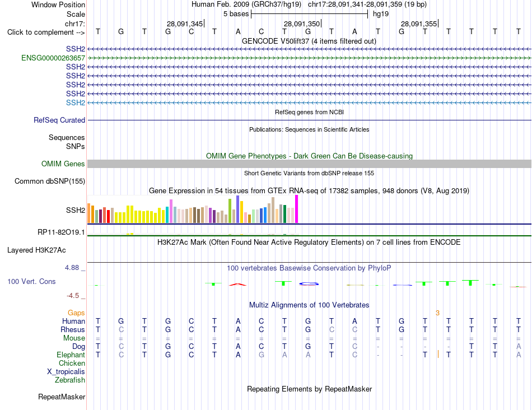Open the ENSG00000263657 gene track label
Viewport: 532px width, 410px height.
click(x=53, y=58)
